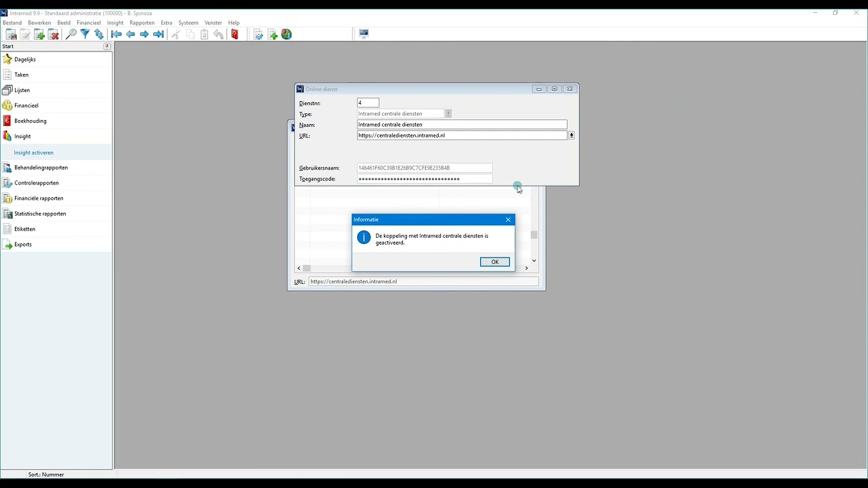Go to the previous record arrow
This screenshot has height=488, width=868.
point(130,35)
